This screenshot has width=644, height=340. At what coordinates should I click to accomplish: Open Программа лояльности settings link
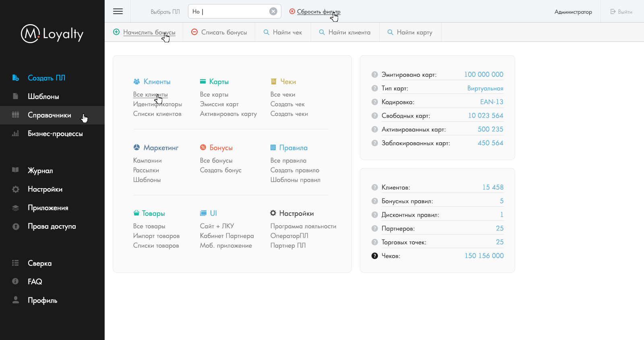point(303,226)
